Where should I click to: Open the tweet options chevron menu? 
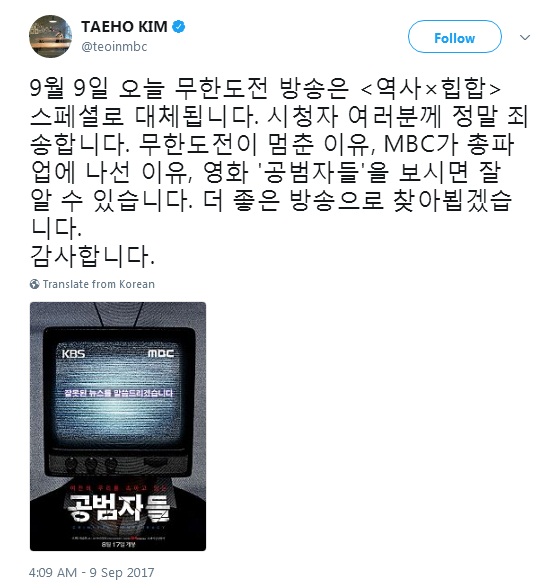click(x=525, y=37)
